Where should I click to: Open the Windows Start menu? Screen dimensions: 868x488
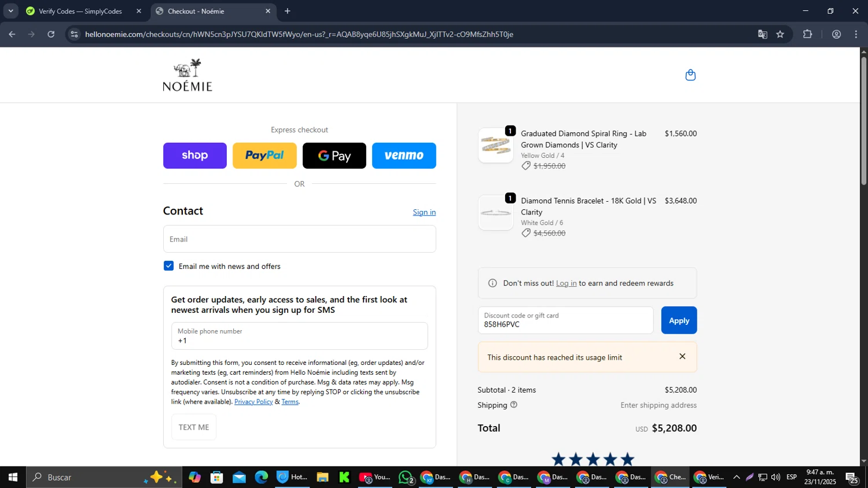pos(13,477)
